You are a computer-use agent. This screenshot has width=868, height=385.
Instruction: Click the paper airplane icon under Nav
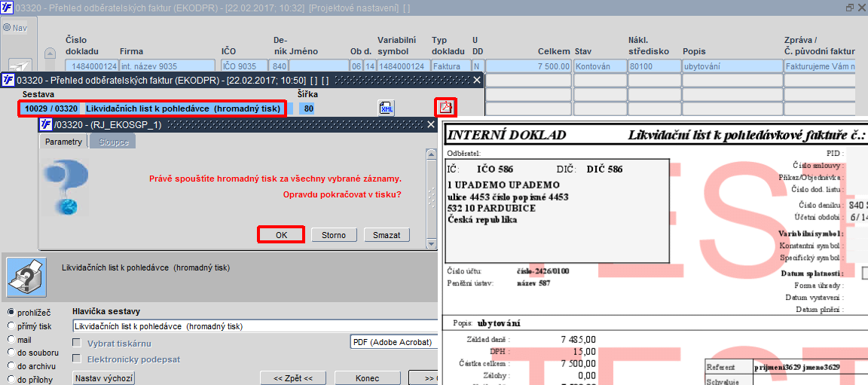(20, 66)
